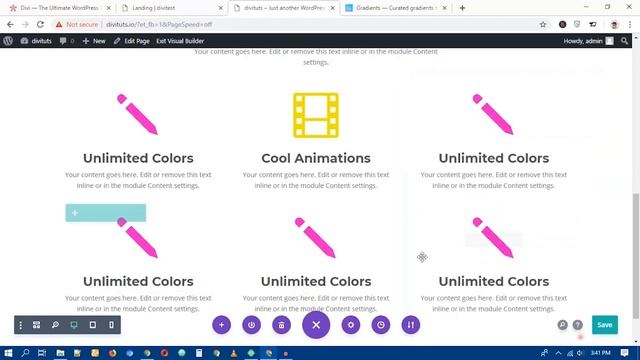Open portability arrows icon in purple bar
This screenshot has width=640, height=360.
click(x=411, y=325)
